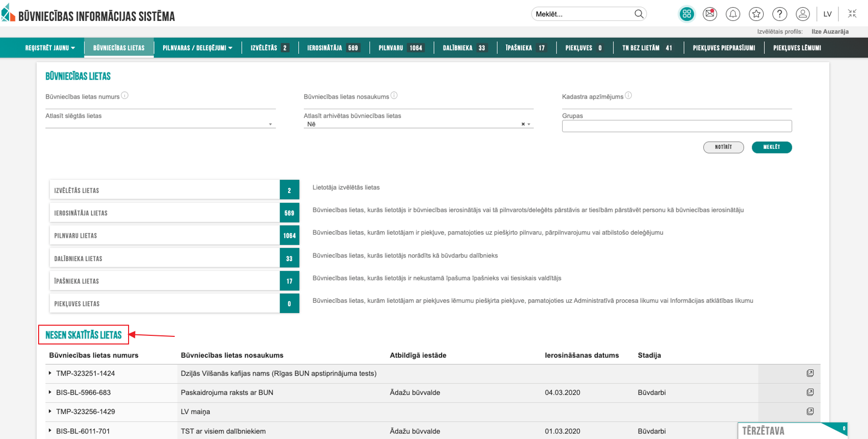Viewport: 868px width, 439px height.
Task: Open Piekļuves tab
Action: (x=584, y=48)
